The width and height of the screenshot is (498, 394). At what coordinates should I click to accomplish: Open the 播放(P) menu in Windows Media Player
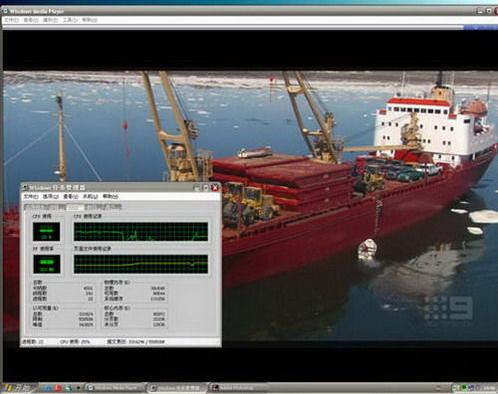pos(50,20)
